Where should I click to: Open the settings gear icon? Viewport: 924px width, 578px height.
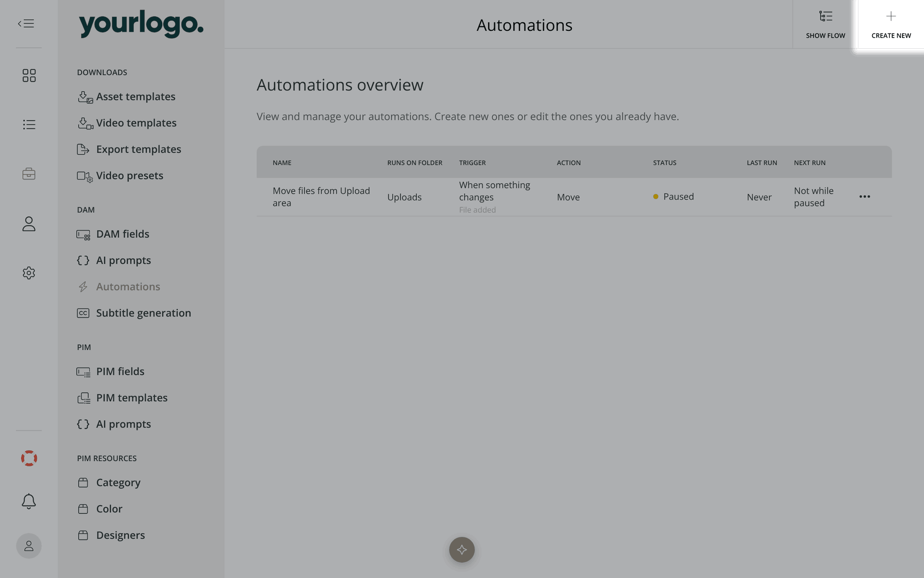[x=29, y=273]
